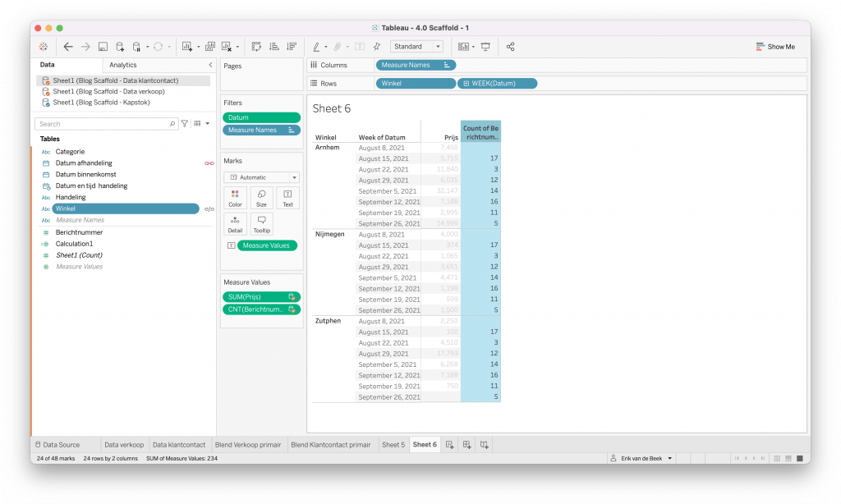Toggle the blend link on Datum afhandeling
This screenshot has width=841, height=504.
[209, 163]
